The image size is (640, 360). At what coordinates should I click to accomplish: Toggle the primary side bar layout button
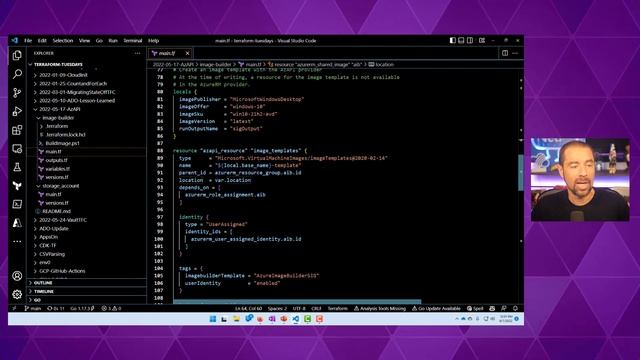tap(453, 40)
